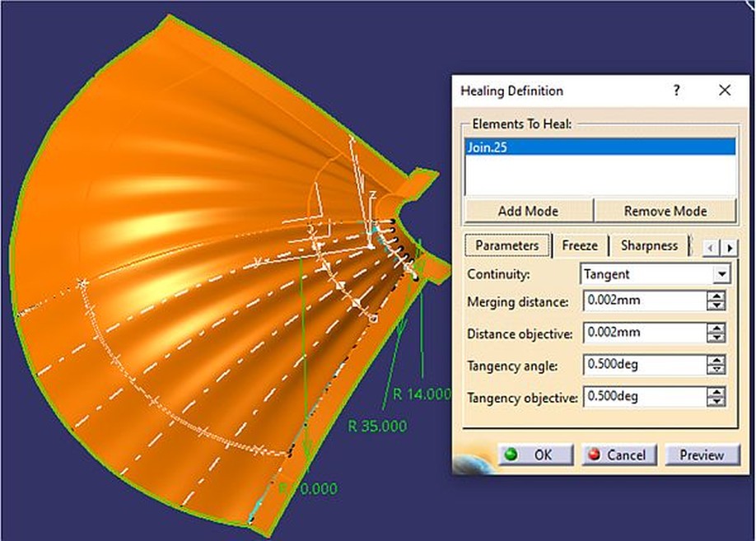
Task: Click the help question mark in title bar
Action: [676, 91]
